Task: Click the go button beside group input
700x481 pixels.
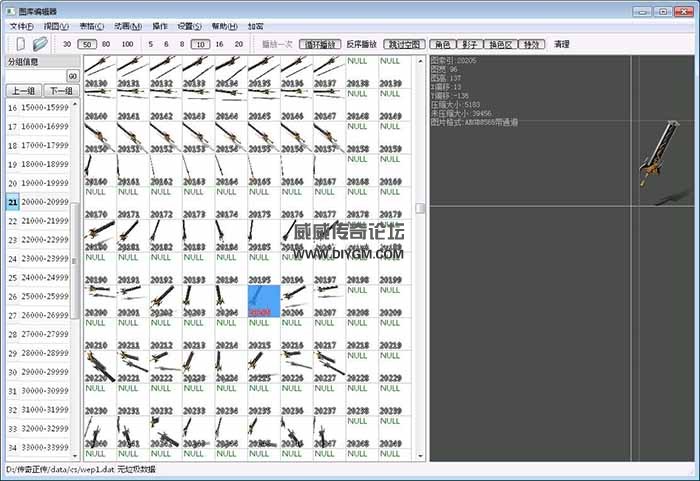Action: (x=73, y=76)
